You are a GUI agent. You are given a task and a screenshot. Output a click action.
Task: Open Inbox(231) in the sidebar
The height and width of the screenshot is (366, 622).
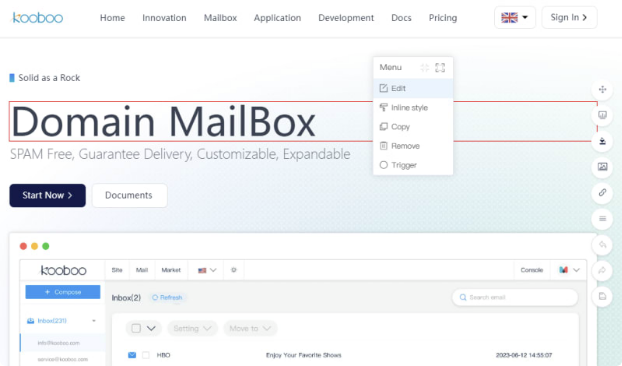pyautogui.click(x=52, y=321)
